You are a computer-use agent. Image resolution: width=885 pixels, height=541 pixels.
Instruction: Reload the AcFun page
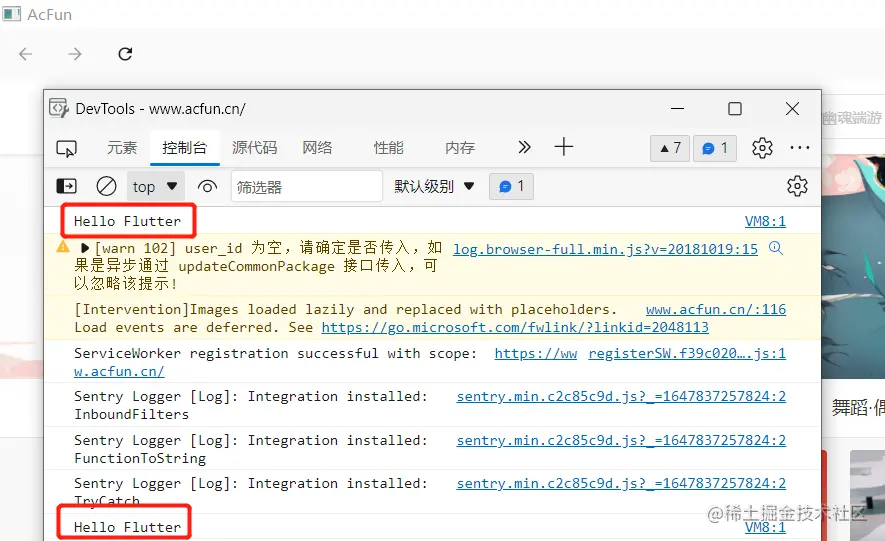tap(125, 54)
